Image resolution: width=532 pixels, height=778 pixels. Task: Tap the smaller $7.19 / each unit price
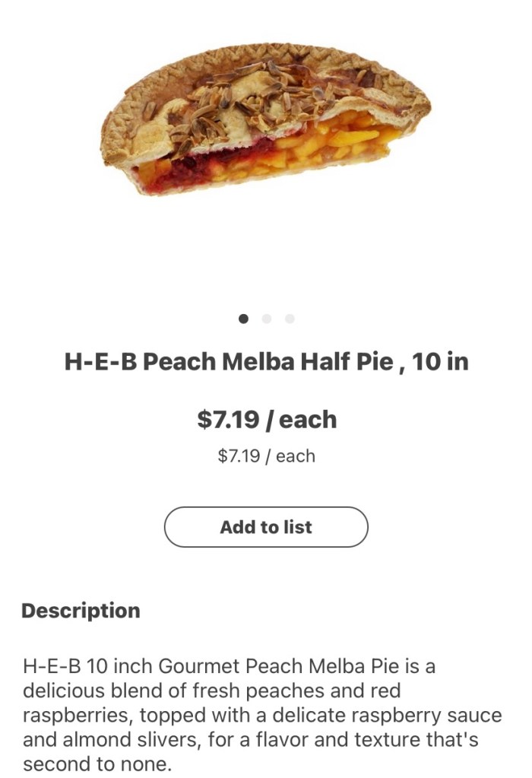pos(266,456)
